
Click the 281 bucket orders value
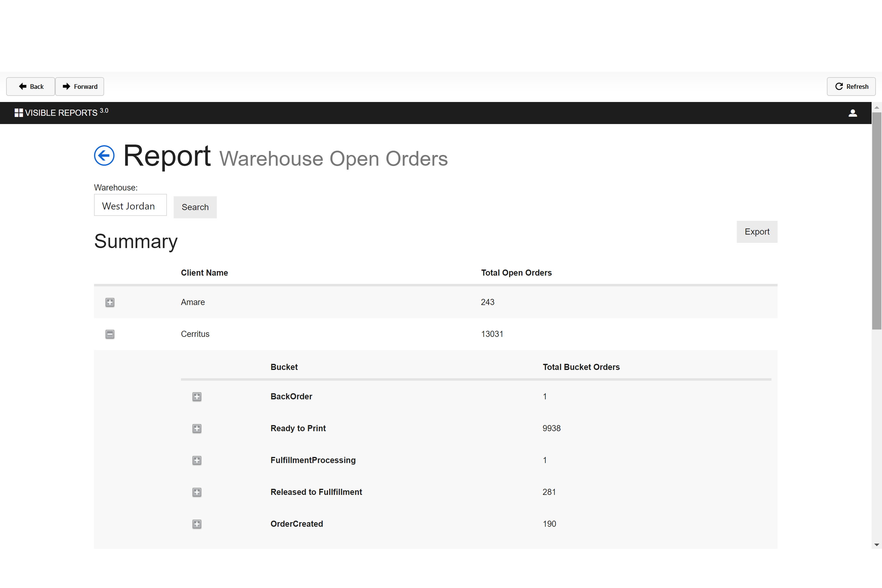coord(549,492)
